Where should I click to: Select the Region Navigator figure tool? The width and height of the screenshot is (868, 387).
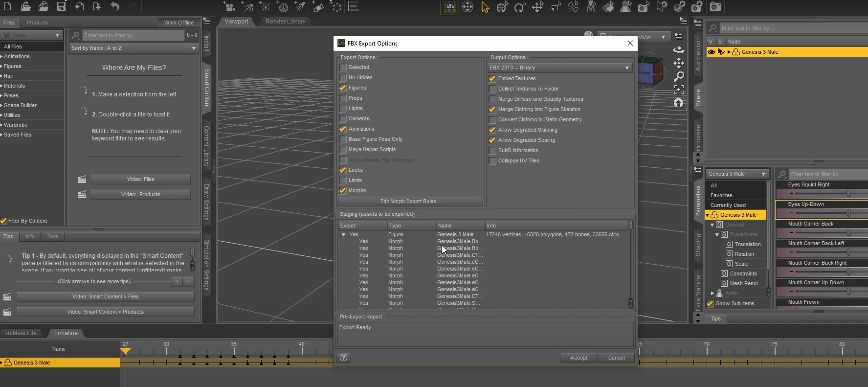click(626, 7)
